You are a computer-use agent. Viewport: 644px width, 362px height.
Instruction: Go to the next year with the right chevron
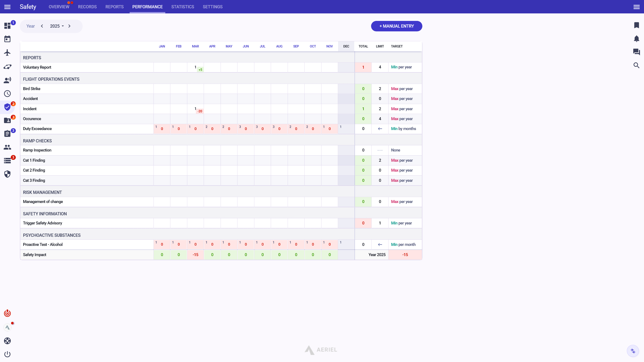tap(69, 26)
